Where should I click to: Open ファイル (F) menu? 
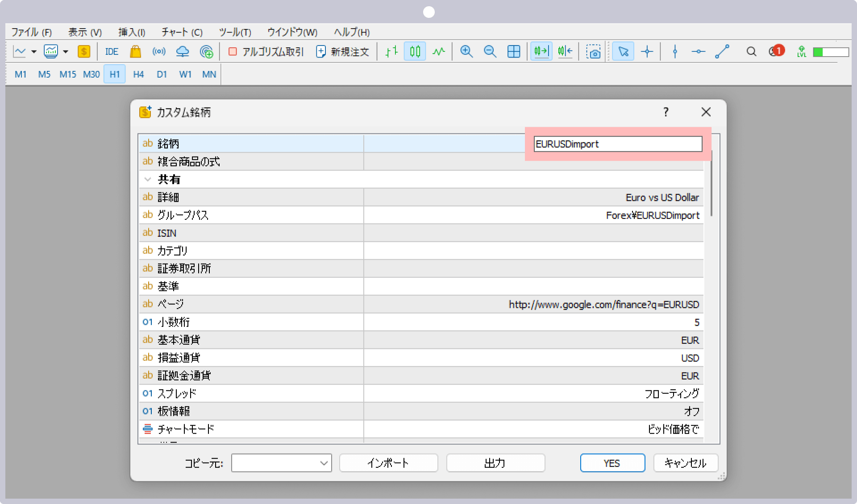31,32
